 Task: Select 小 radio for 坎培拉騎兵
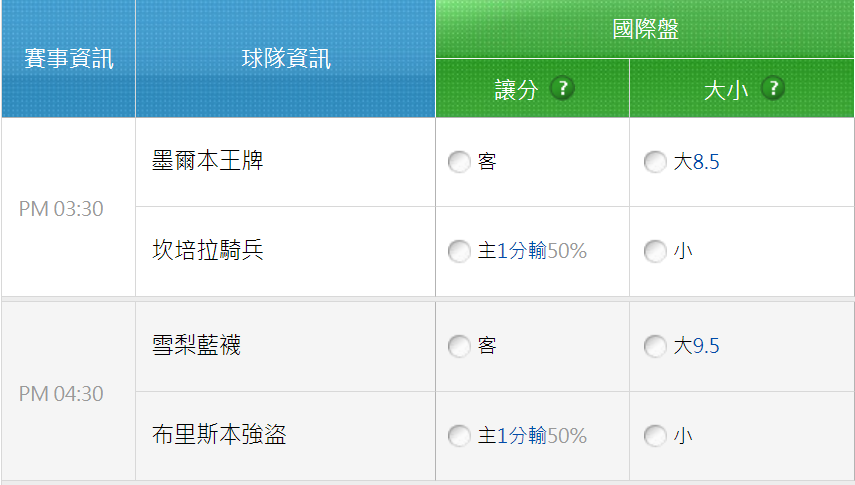pos(655,252)
